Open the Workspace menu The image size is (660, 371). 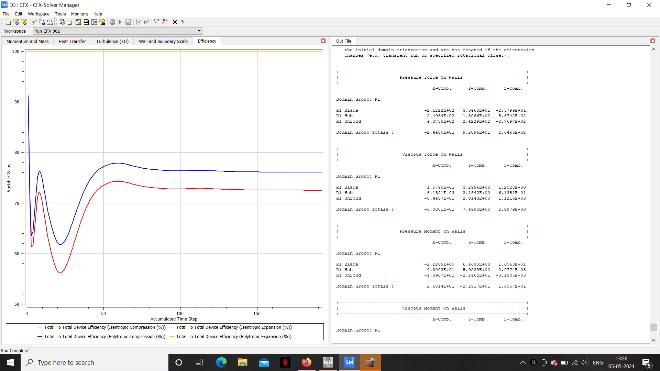point(38,14)
